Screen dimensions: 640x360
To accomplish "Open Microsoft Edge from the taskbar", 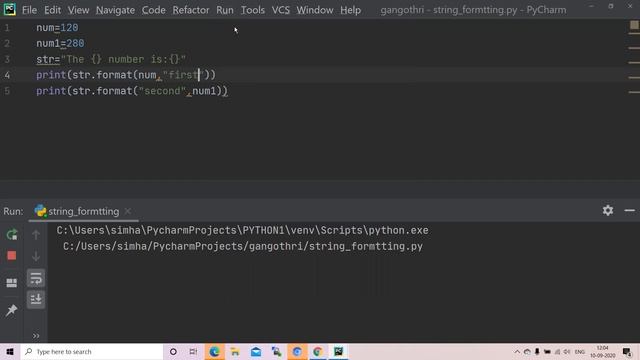I will point(214,351).
